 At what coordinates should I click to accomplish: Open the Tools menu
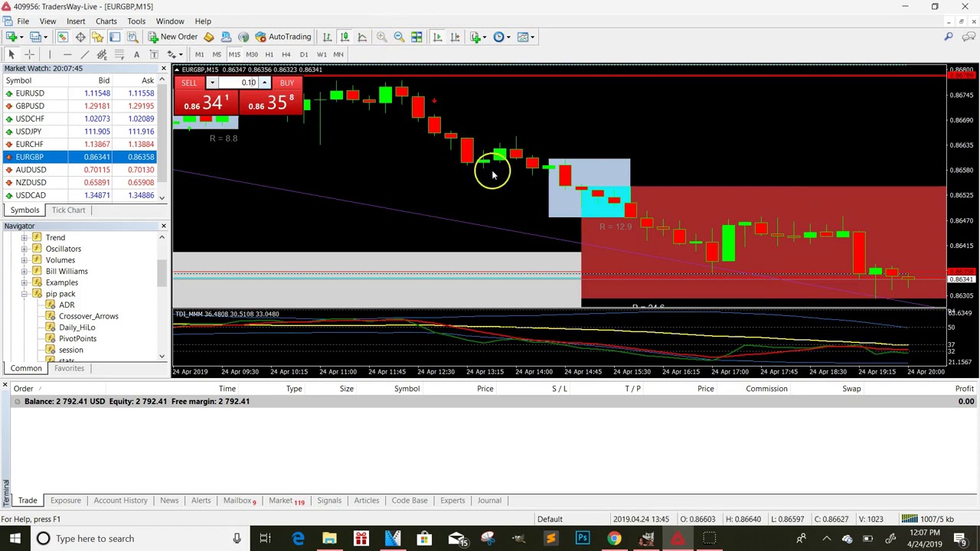[136, 21]
